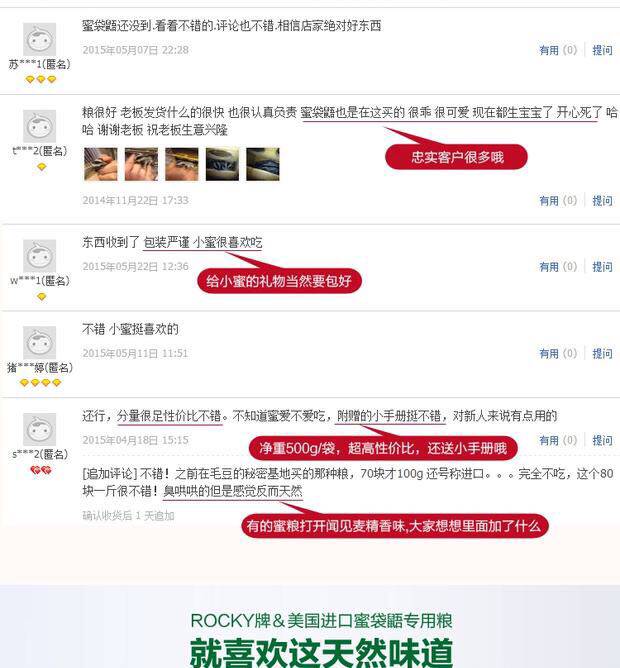Click avatar of reviewer w***1

pyautogui.click(x=39, y=256)
